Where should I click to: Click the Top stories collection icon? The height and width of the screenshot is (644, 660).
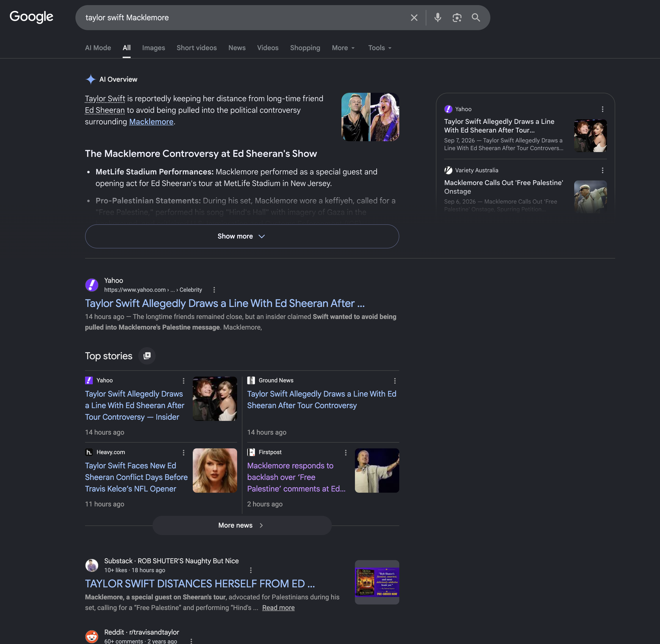[147, 356]
